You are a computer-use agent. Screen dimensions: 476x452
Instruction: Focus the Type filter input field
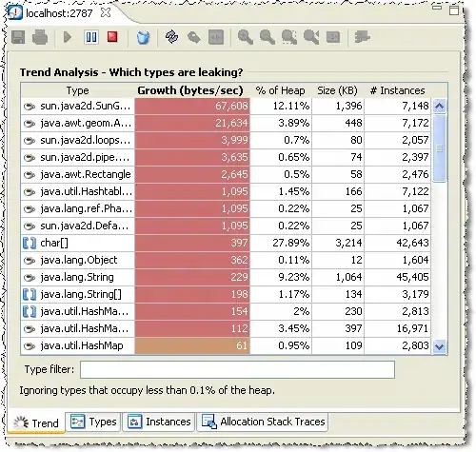pos(237,369)
